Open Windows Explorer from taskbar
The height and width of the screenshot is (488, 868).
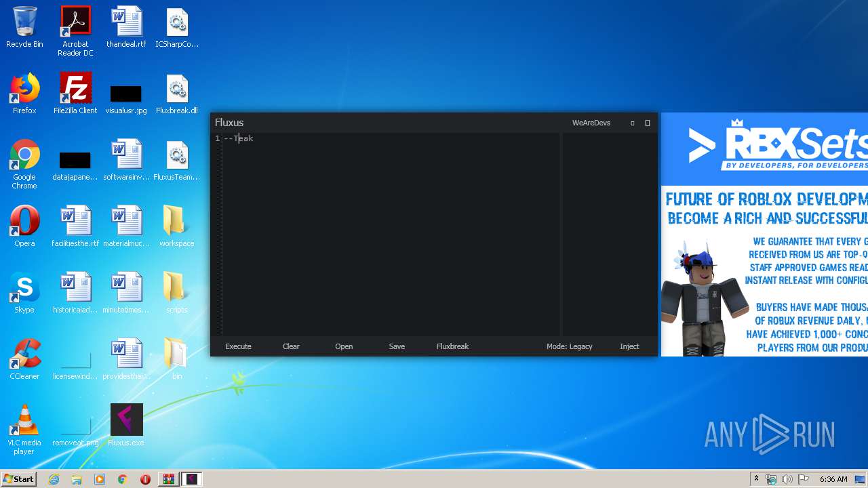[x=77, y=479]
